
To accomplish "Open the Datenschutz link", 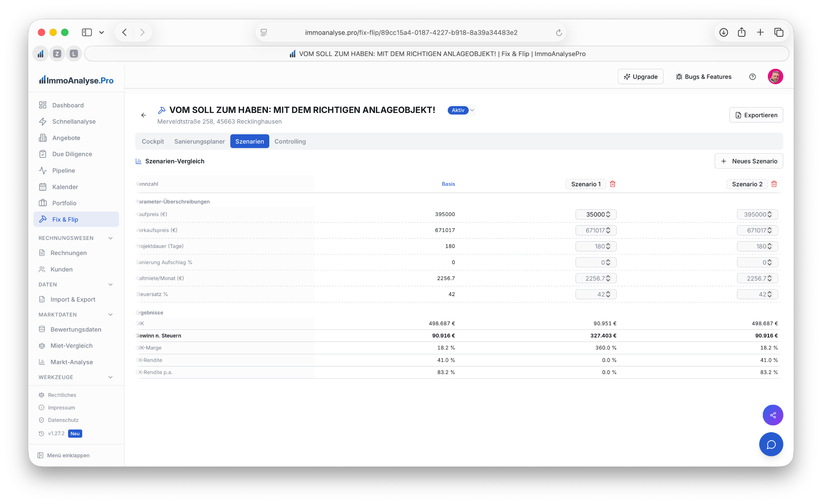I will 63,420.
